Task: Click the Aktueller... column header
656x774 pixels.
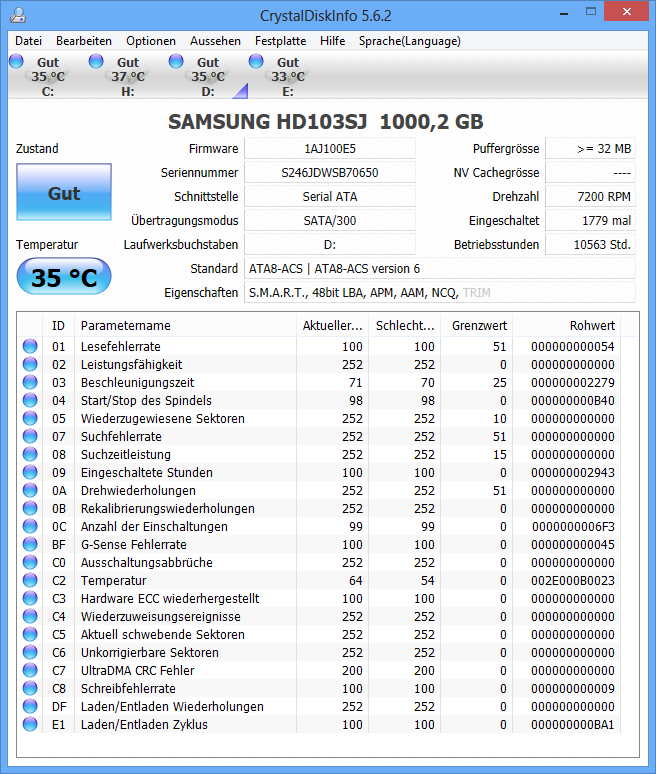Action: [333, 325]
